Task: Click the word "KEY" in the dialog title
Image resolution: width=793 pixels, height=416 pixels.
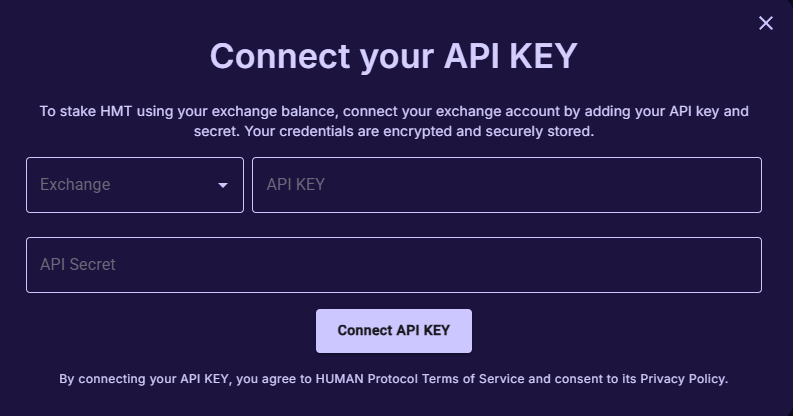Action: tap(543, 56)
